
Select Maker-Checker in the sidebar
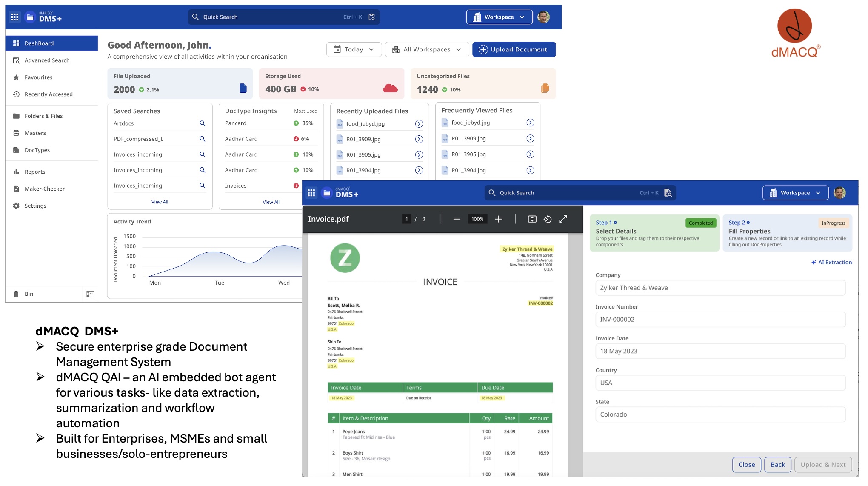45,189
